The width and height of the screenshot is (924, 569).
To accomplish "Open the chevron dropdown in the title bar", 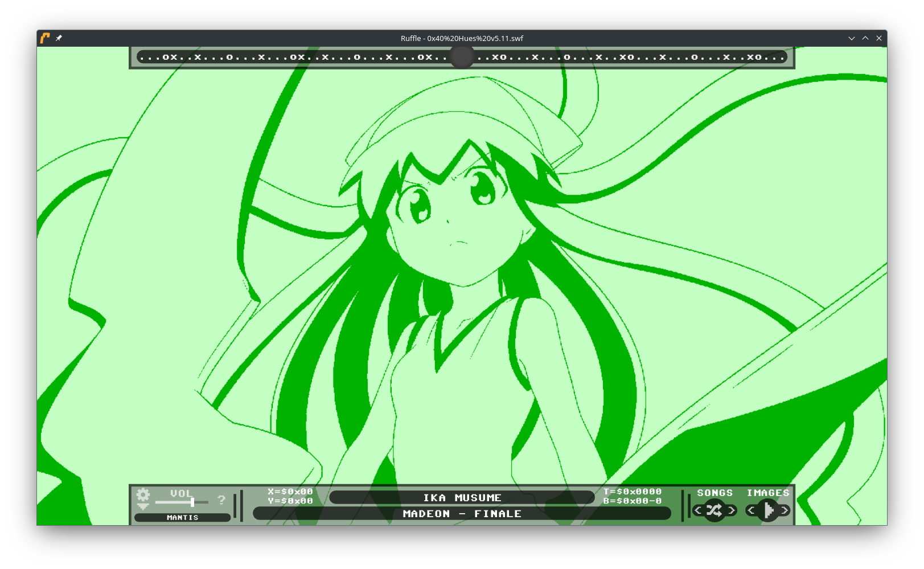I will coord(851,38).
